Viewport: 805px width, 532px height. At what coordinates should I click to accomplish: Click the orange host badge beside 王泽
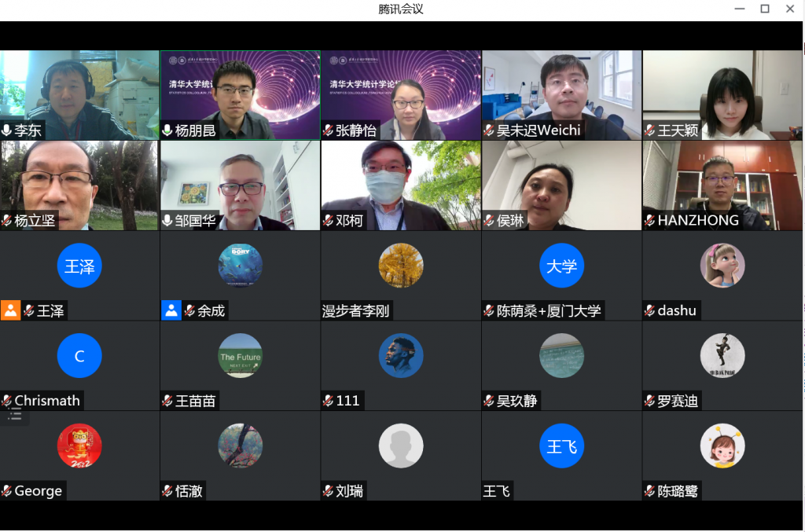10,310
